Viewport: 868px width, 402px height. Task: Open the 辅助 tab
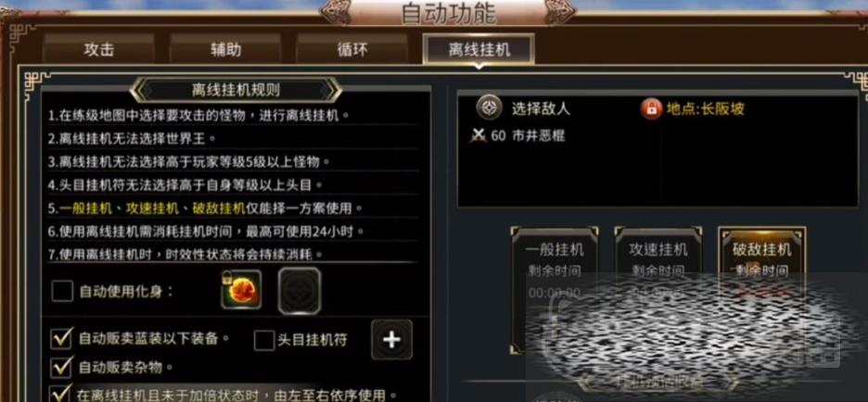click(x=226, y=49)
